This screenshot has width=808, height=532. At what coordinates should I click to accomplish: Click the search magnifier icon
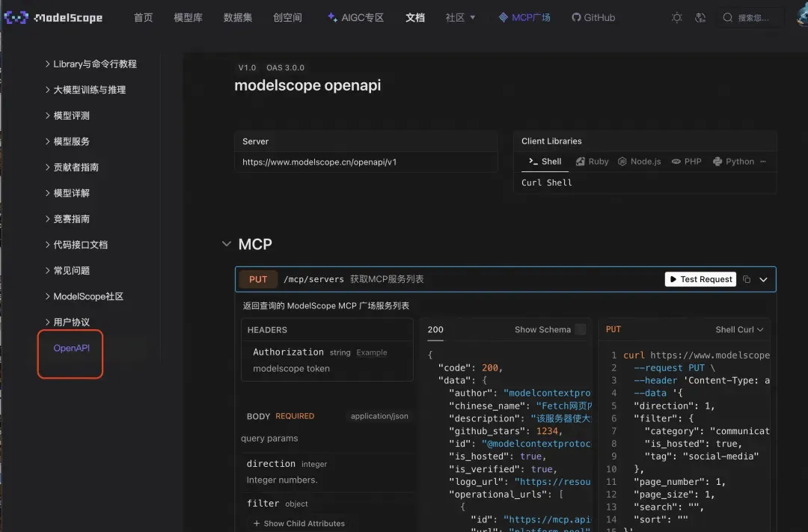click(728, 17)
